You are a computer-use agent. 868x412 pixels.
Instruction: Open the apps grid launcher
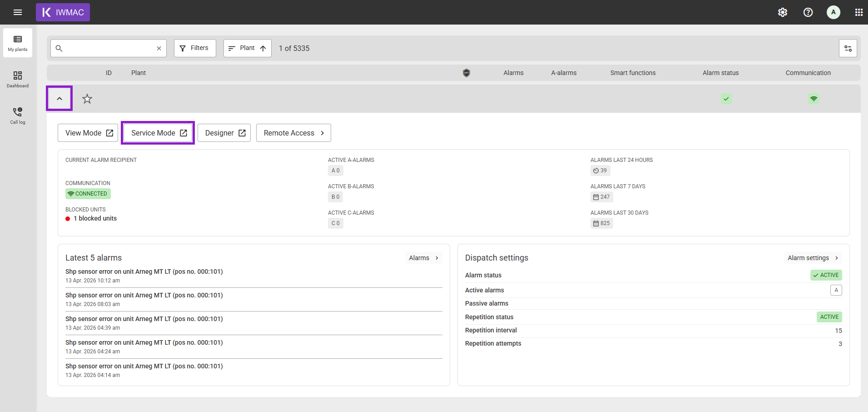pos(859,12)
